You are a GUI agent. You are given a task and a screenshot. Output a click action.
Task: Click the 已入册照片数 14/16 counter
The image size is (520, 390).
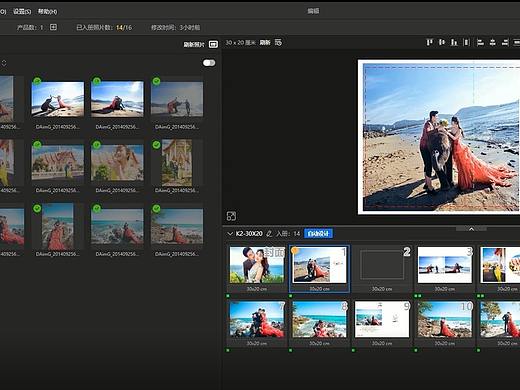(104, 28)
